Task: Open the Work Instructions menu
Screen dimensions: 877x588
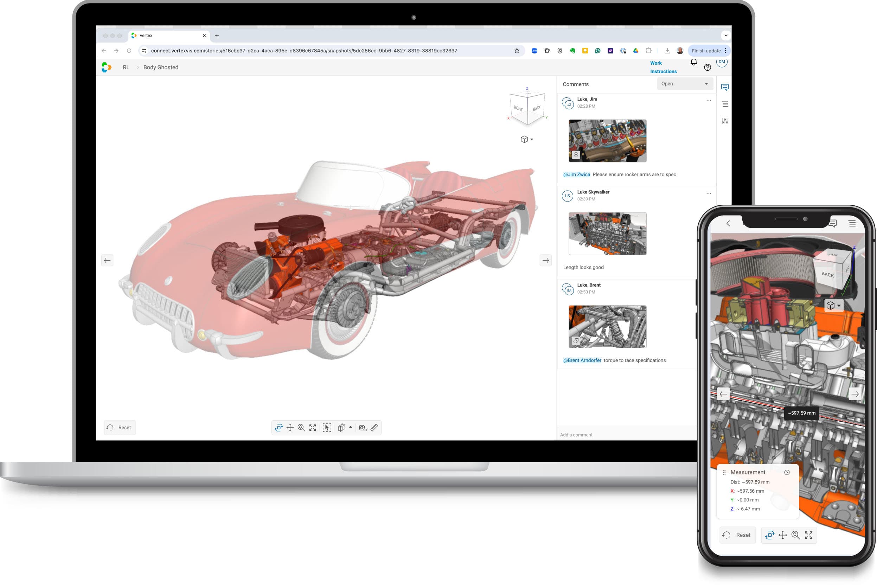Action: click(663, 67)
